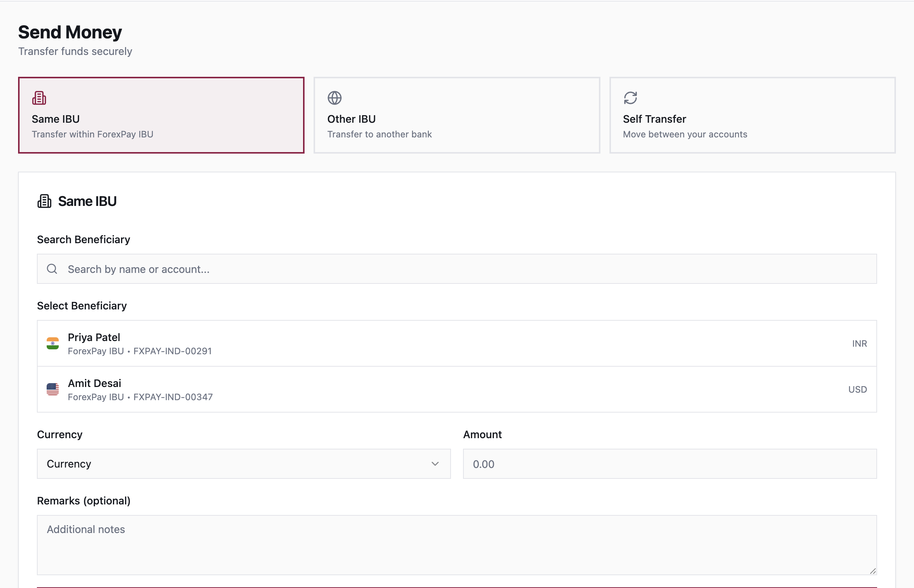The width and height of the screenshot is (914, 588).
Task: Click the US flag next to Amit Desai
Action: pyautogui.click(x=53, y=389)
